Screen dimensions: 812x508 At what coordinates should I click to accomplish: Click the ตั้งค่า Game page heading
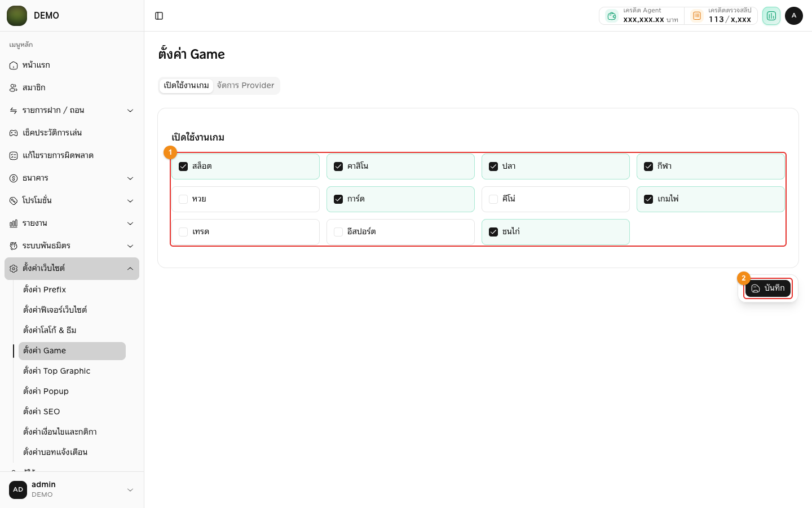pos(192,54)
